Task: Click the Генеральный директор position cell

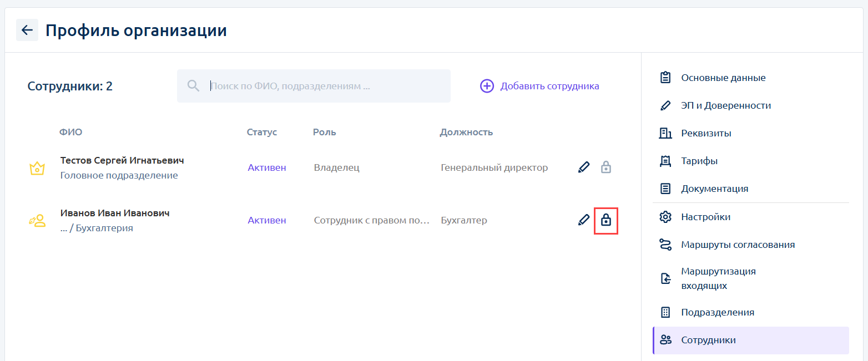Action: tap(494, 167)
